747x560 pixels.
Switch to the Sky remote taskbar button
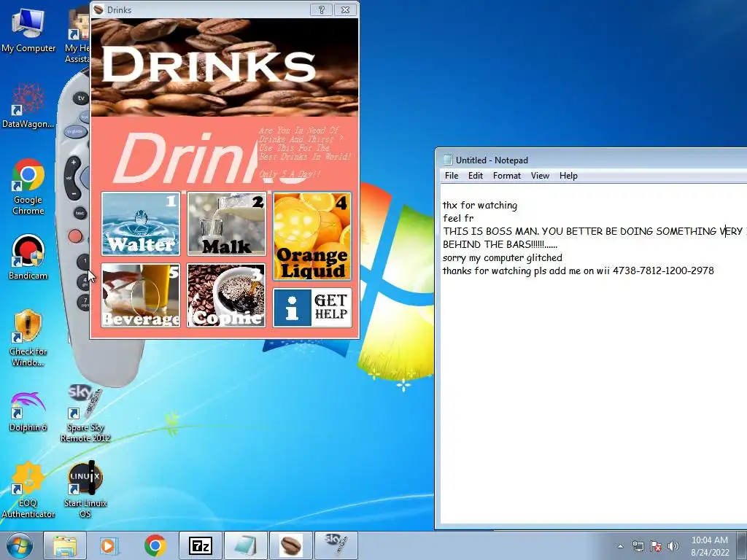pyautogui.click(x=336, y=545)
